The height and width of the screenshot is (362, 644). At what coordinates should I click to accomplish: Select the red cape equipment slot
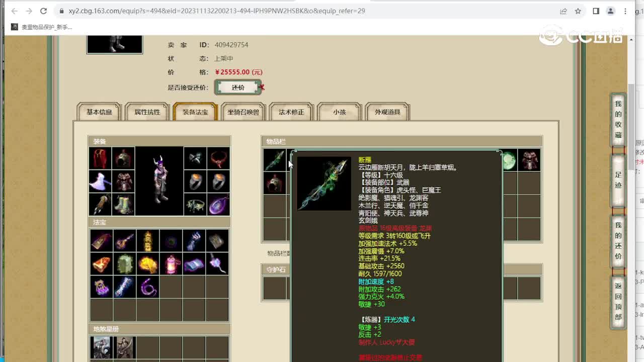tap(101, 158)
